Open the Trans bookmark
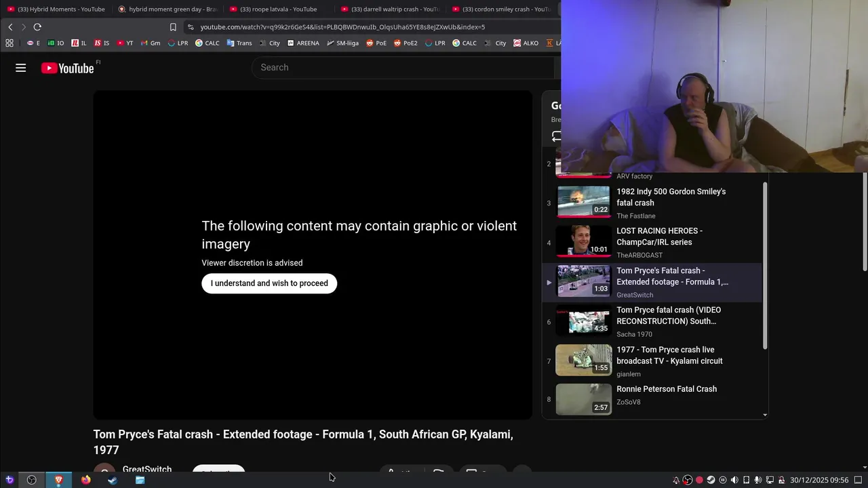 click(239, 43)
